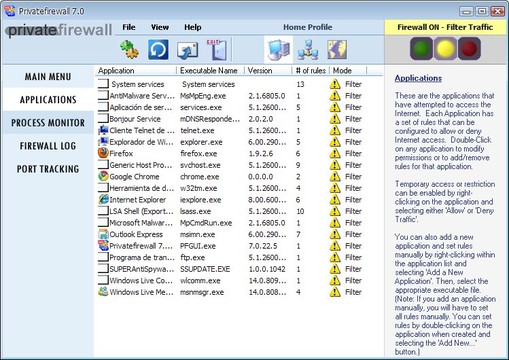This screenshot has width=509, height=360.
Task: Click the yellow Filter traffic light
Action: pos(445,49)
